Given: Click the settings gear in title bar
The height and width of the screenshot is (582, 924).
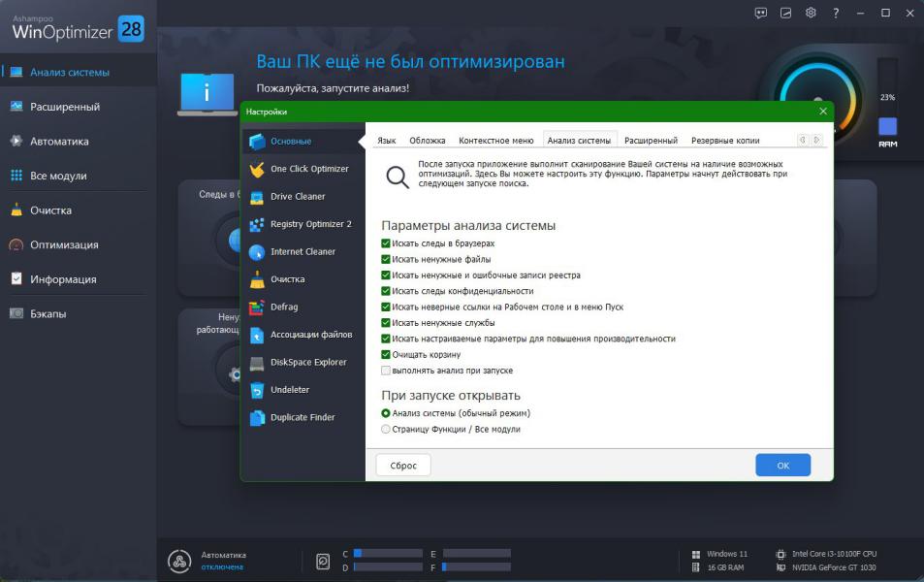Looking at the screenshot, I should click(x=811, y=13).
